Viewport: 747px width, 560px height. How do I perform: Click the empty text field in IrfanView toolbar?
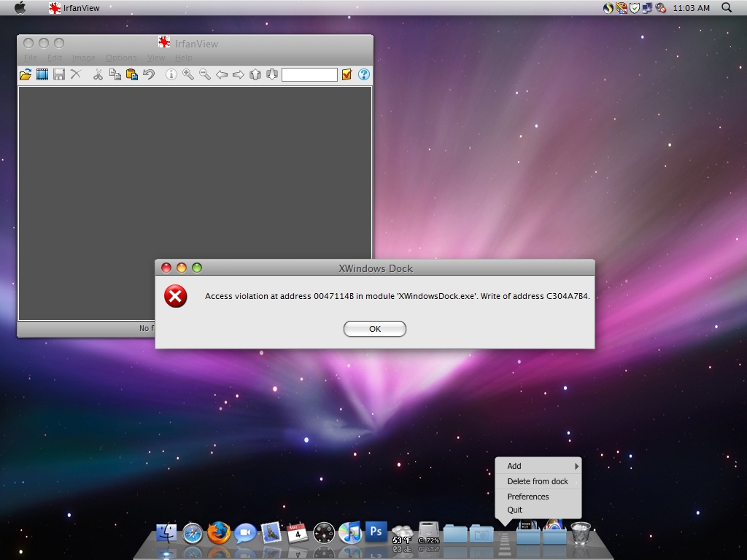[x=309, y=75]
